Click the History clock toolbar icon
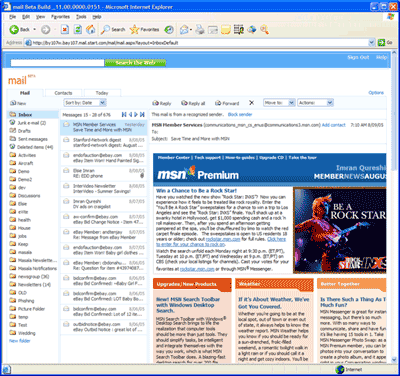 (169, 30)
